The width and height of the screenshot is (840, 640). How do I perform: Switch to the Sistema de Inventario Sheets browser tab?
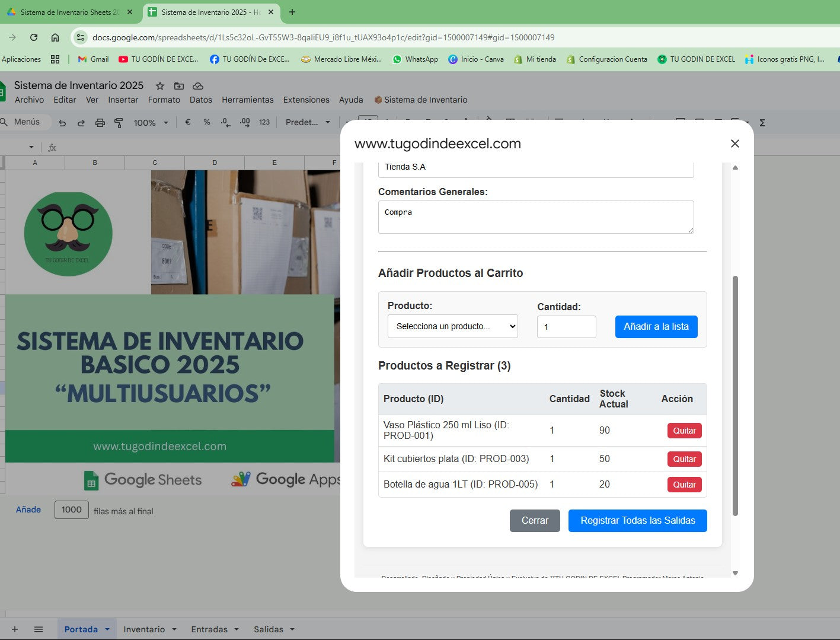pos(70,12)
